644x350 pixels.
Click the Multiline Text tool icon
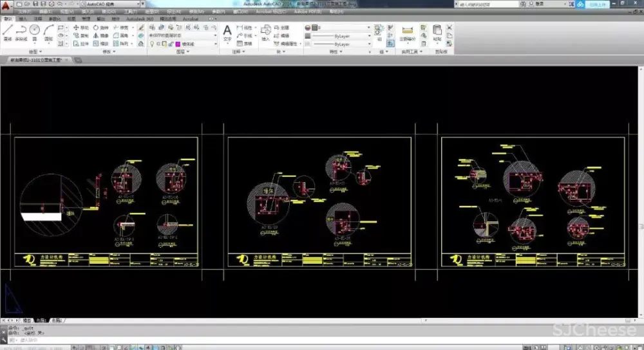click(x=227, y=31)
